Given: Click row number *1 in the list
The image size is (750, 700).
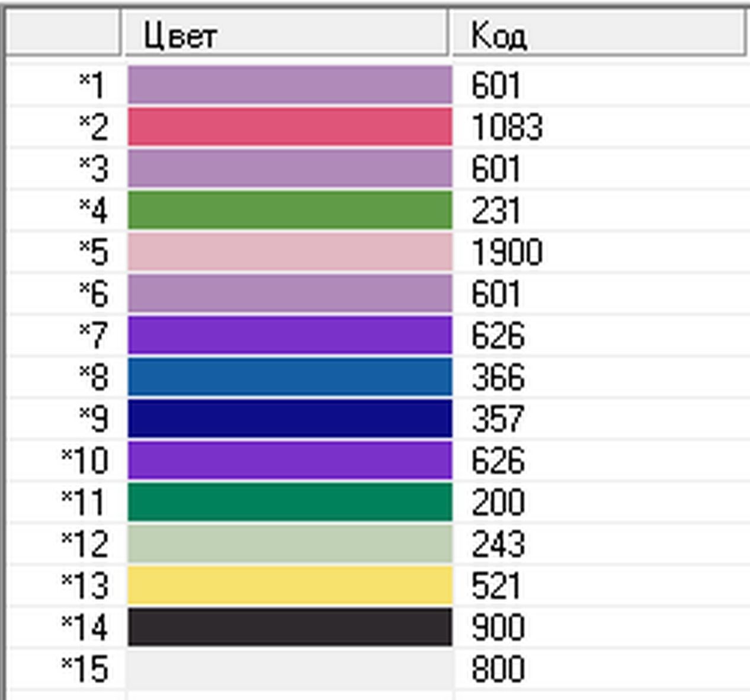Looking at the screenshot, I should [93, 85].
